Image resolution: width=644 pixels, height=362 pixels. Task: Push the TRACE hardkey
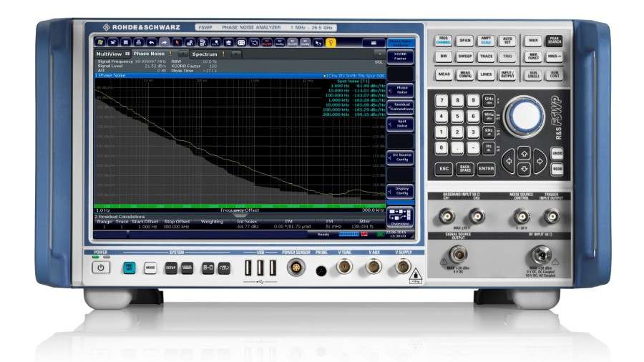[486, 57]
